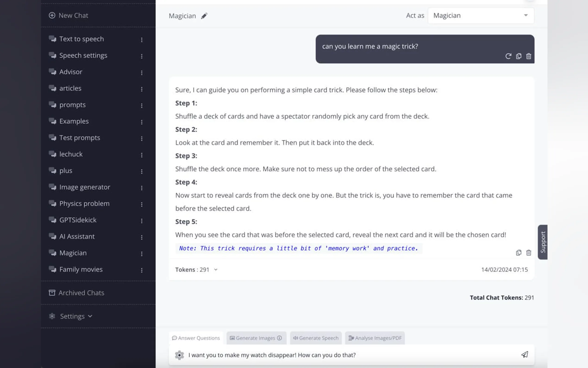Viewport: 588px width, 368px height.
Task: Copy the user's magic trick question
Action: coord(519,56)
